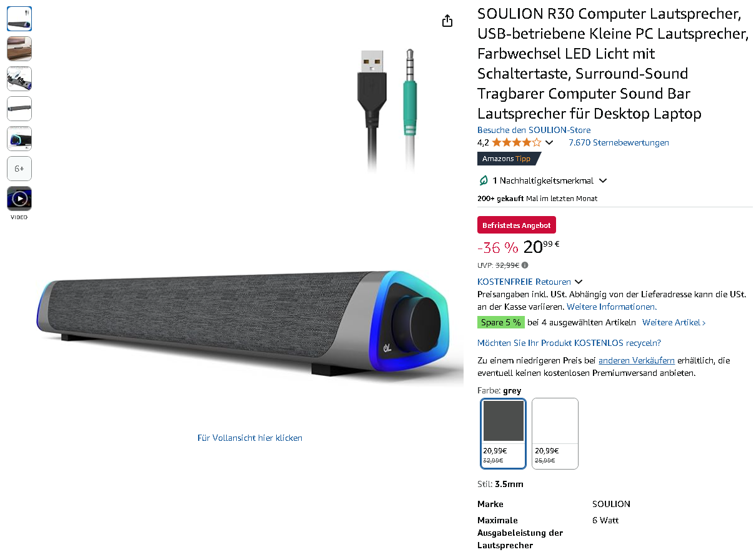Click Für Vollansicht hier klicken
Image resolution: width=756 pixels, height=552 pixels.
click(x=250, y=438)
